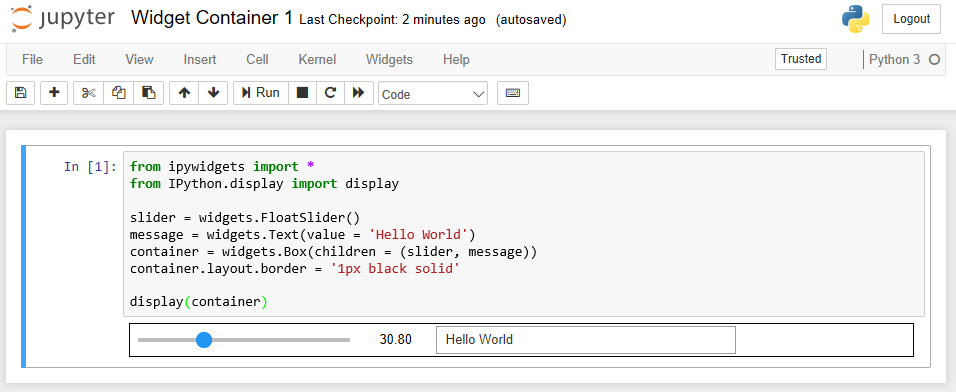
Task: Move the selected cell down
Action: [213, 93]
